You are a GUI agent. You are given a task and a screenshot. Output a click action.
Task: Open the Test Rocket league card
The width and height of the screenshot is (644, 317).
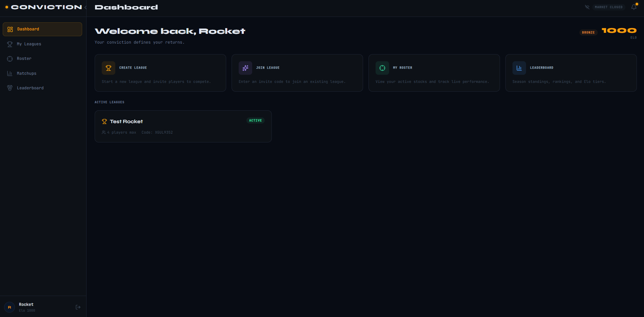[183, 126]
